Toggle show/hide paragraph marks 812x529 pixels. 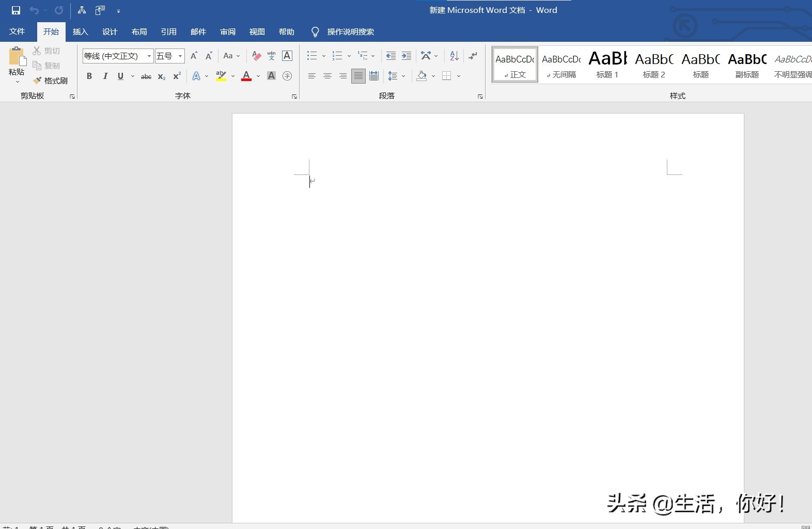(473, 56)
